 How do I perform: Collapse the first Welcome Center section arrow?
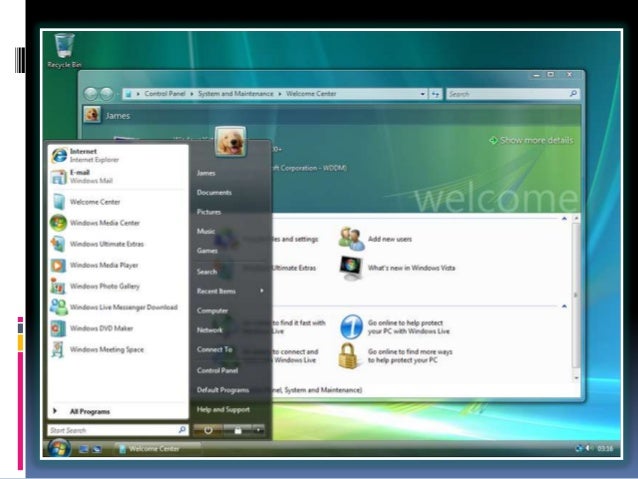(x=564, y=219)
